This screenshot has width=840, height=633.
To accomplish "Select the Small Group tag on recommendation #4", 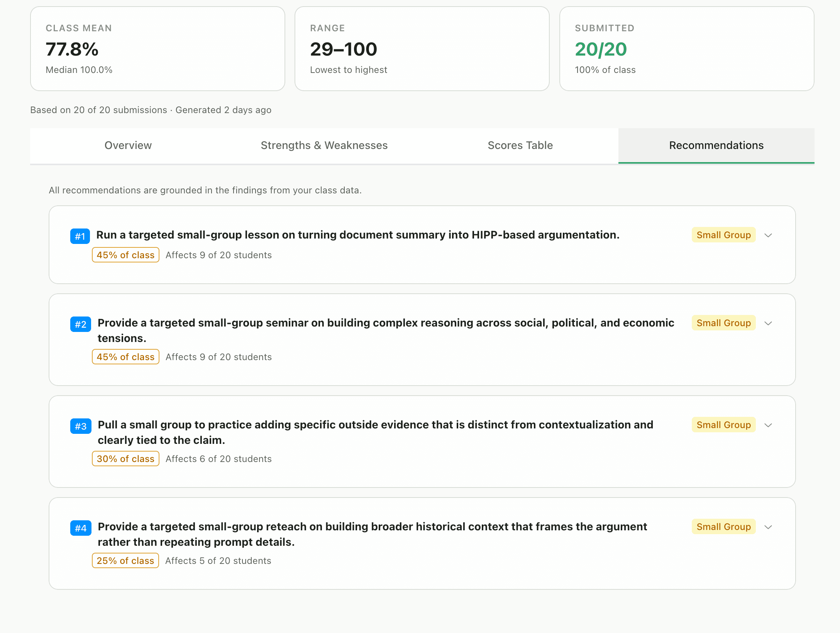I will [723, 526].
